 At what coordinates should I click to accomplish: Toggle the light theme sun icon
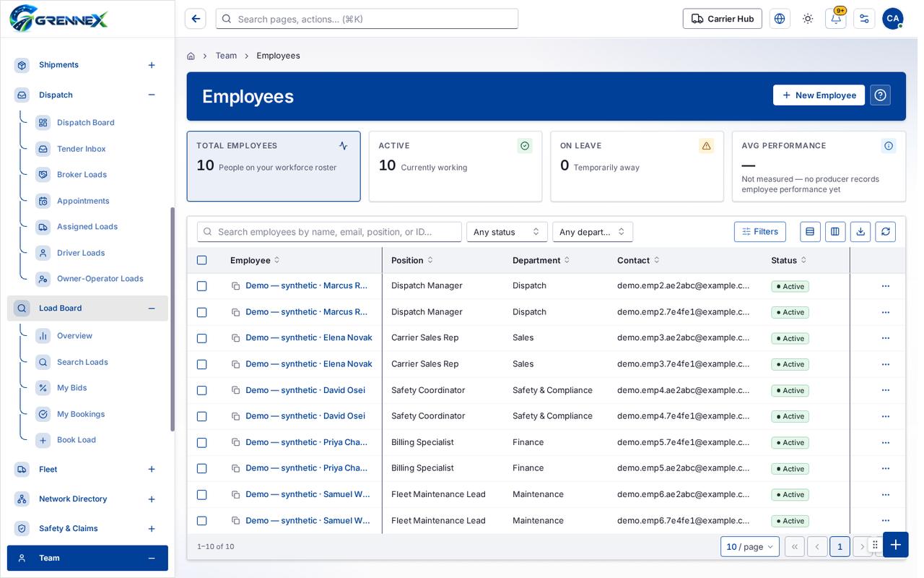coord(808,19)
